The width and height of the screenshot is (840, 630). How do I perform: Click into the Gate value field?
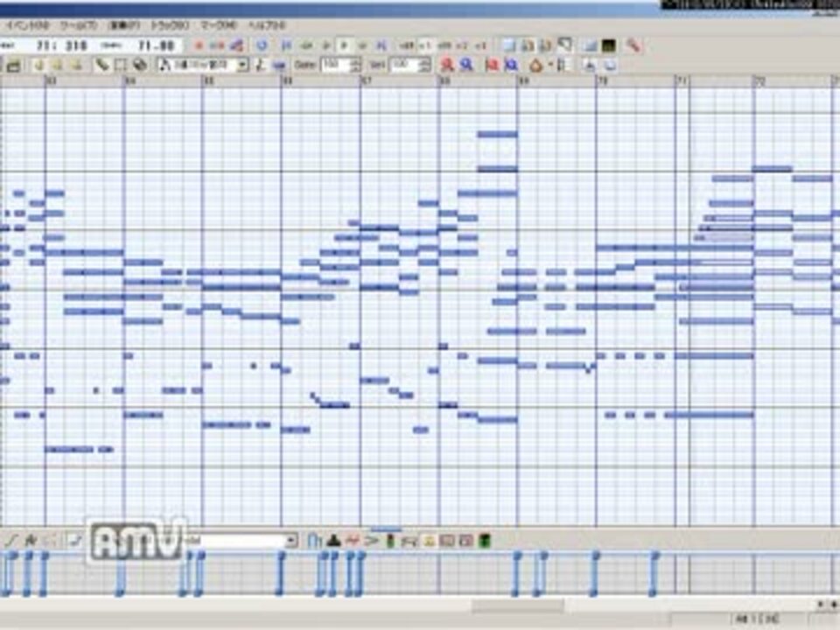[334, 66]
